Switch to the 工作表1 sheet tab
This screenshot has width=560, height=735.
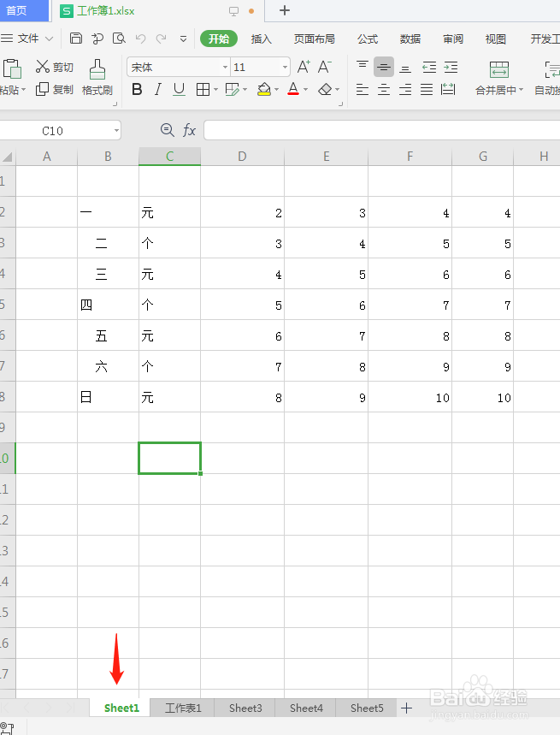(183, 708)
